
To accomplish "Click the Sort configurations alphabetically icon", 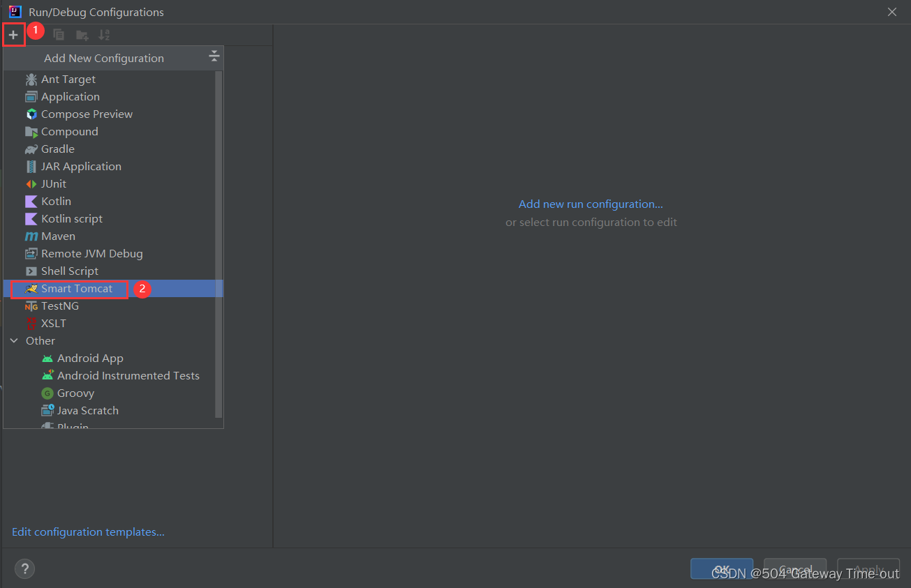I will coord(104,35).
